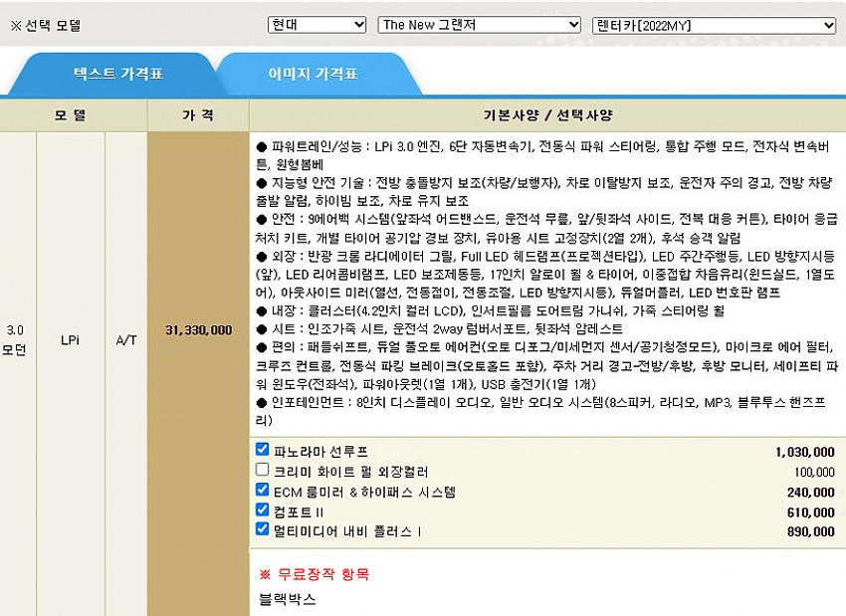
Task: Select the LPi engine type cell
Action: pyautogui.click(x=71, y=339)
